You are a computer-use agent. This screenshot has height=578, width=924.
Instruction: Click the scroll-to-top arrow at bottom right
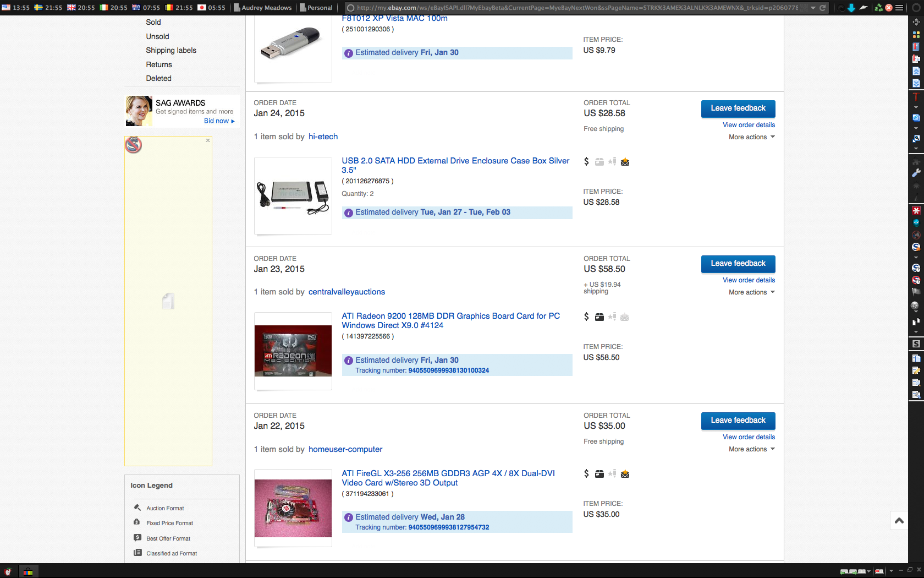[x=899, y=520]
